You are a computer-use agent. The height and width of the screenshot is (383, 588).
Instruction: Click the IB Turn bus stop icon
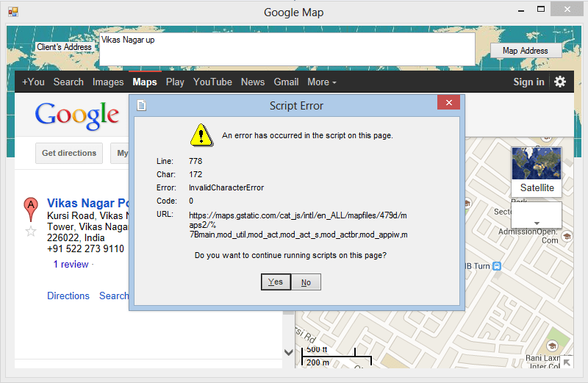(x=497, y=266)
